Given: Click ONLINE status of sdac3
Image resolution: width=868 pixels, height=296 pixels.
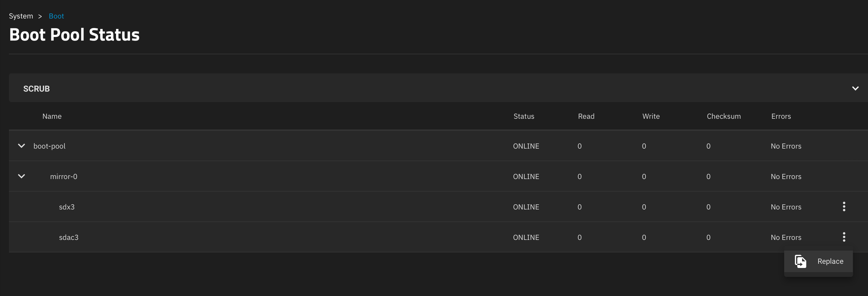Looking at the screenshot, I should click(526, 237).
